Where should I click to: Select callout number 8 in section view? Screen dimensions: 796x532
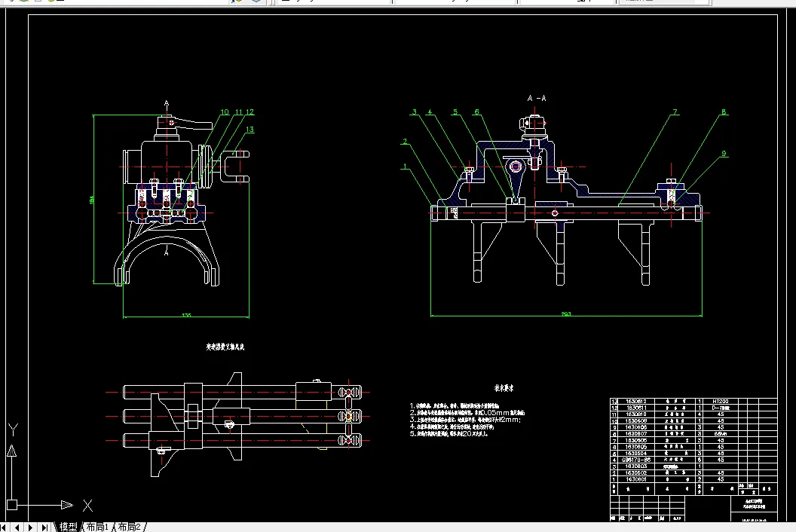click(724, 112)
